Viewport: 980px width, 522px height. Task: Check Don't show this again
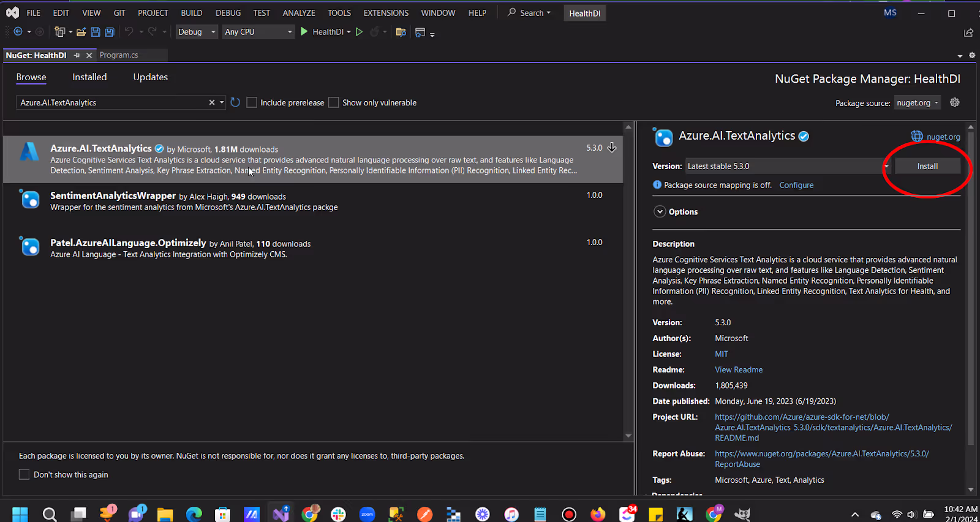click(24, 474)
